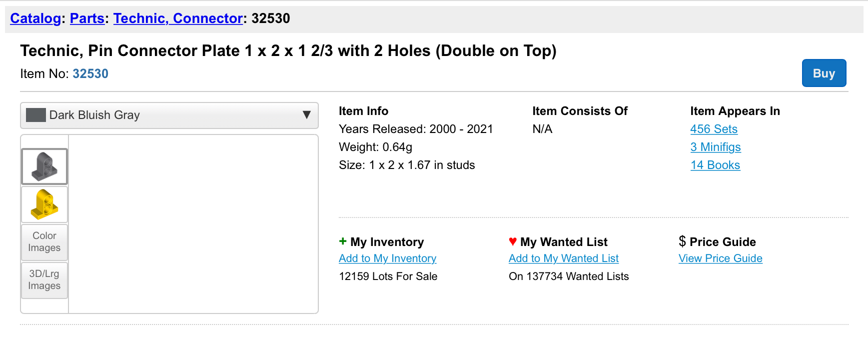
Task: Open View Price Guide link
Action: click(x=720, y=258)
